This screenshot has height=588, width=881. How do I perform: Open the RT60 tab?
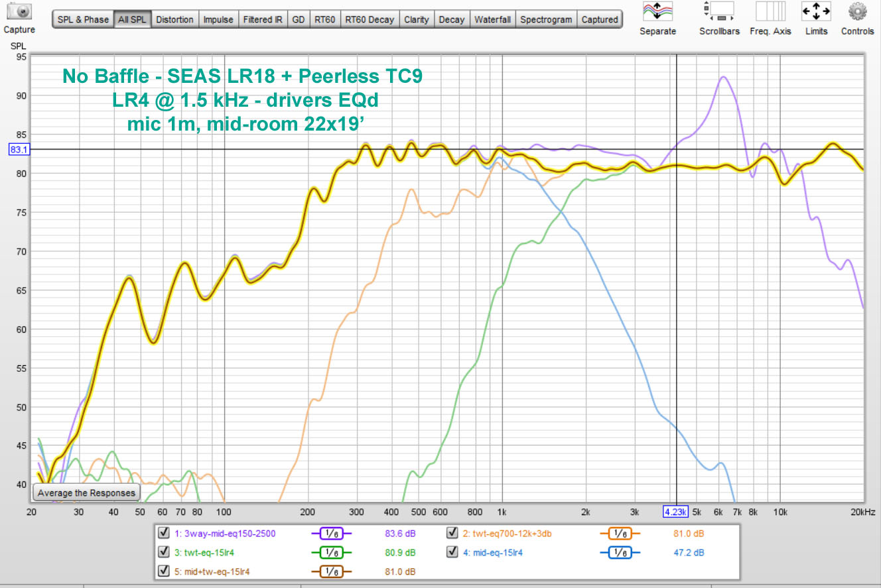pyautogui.click(x=325, y=20)
